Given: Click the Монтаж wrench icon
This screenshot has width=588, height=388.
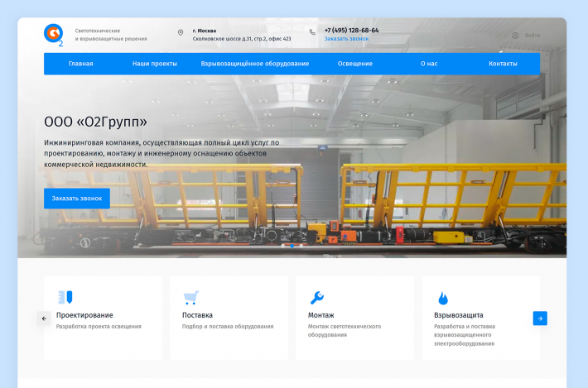Looking at the screenshot, I should tap(317, 298).
